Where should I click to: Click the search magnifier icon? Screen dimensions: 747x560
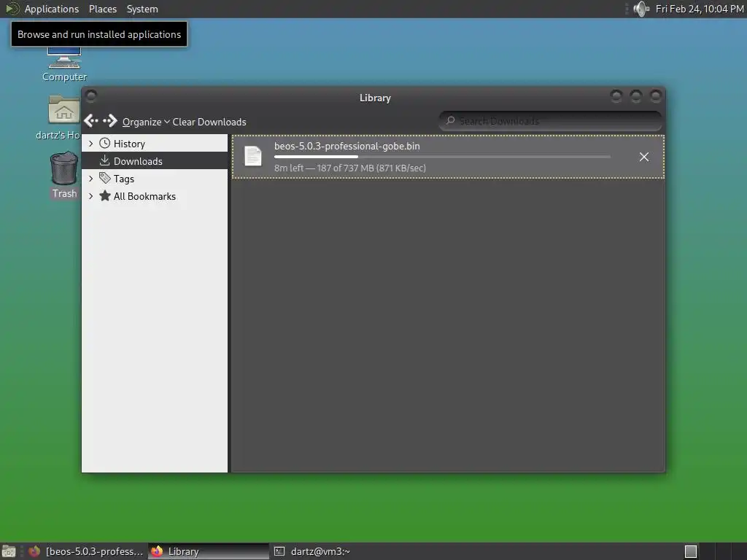[x=450, y=120]
